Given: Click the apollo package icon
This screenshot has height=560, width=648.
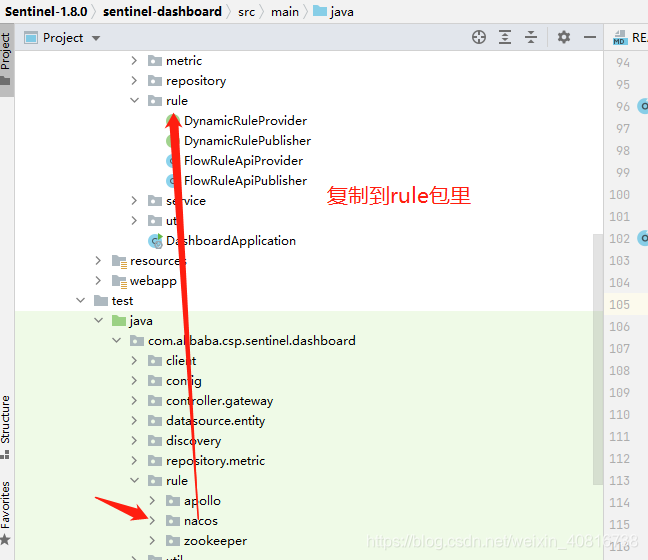Looking at the screenshot, I should [x=173, y=501].
